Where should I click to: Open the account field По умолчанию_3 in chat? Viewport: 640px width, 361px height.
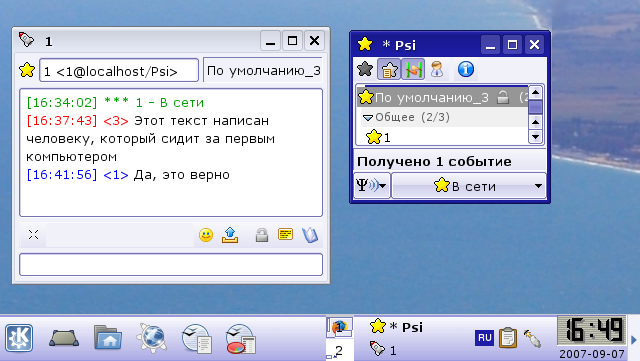263,71
